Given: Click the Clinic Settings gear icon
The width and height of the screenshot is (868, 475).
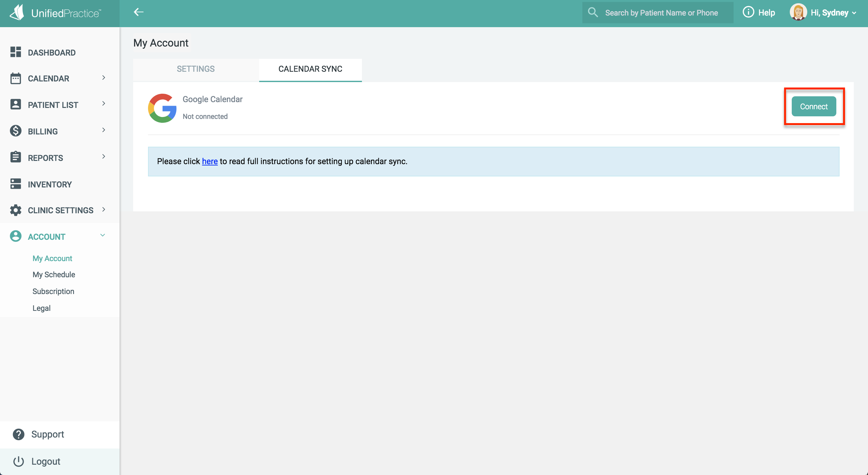Looking at the screenshot, I should point(16,210).
